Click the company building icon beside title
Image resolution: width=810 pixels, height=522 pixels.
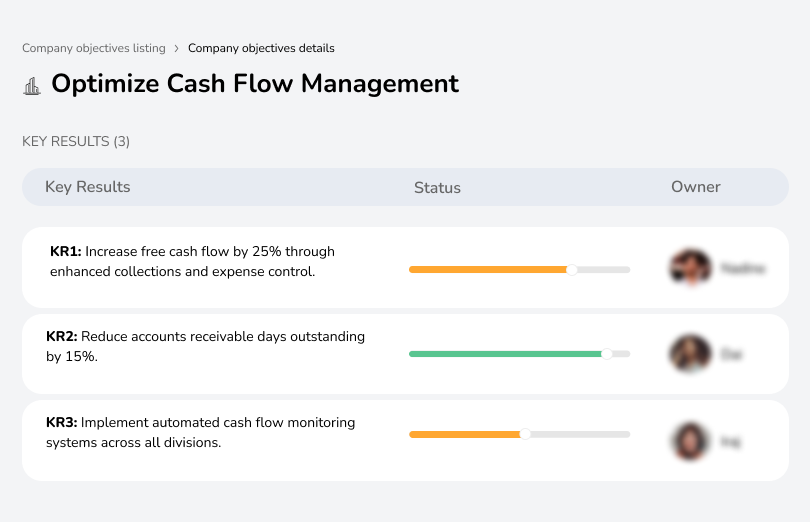[x=32, y=86]
